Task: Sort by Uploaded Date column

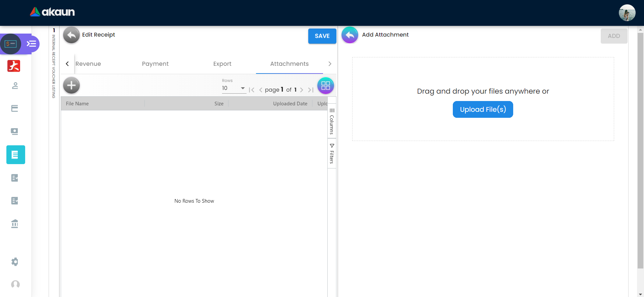Action: 290,104
